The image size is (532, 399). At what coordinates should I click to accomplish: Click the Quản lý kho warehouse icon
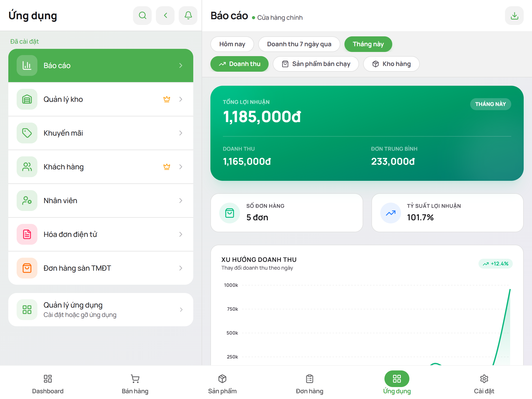27,99
